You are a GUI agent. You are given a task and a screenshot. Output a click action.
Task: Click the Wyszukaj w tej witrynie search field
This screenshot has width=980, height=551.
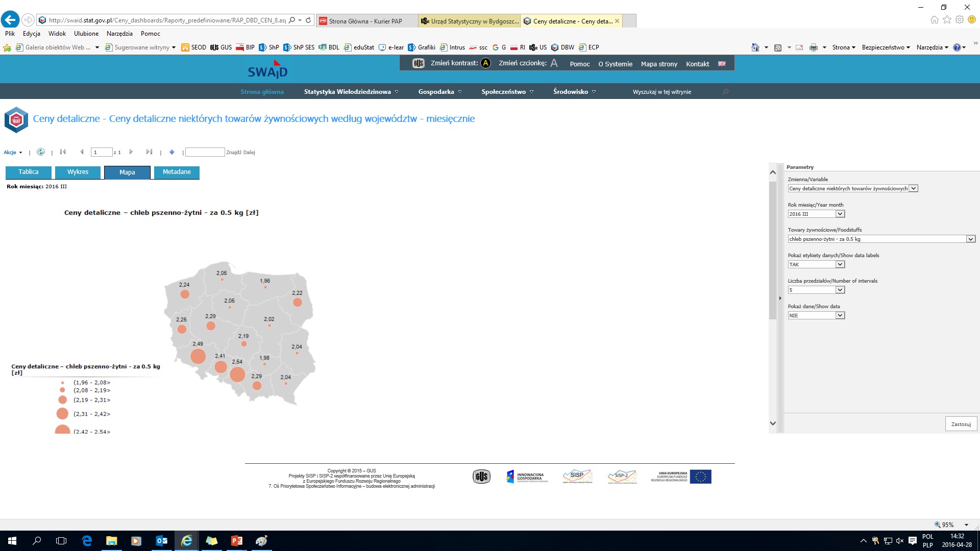point(674,92)
